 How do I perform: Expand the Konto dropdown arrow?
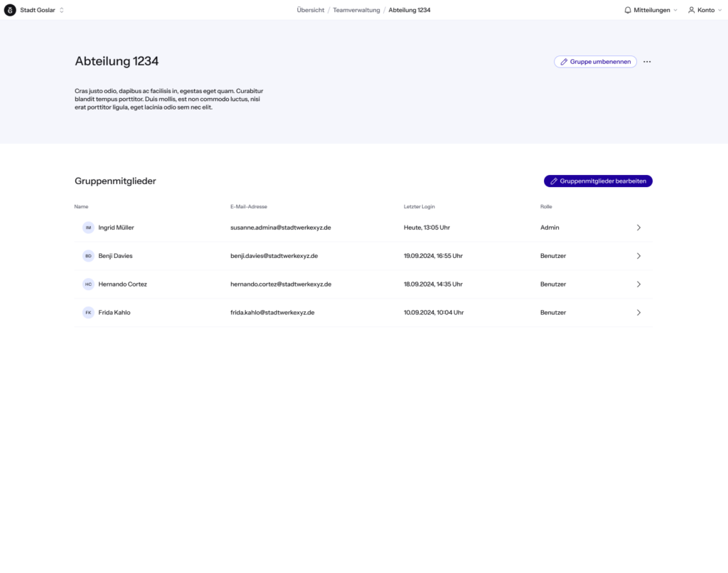click(x=719, y=10)
